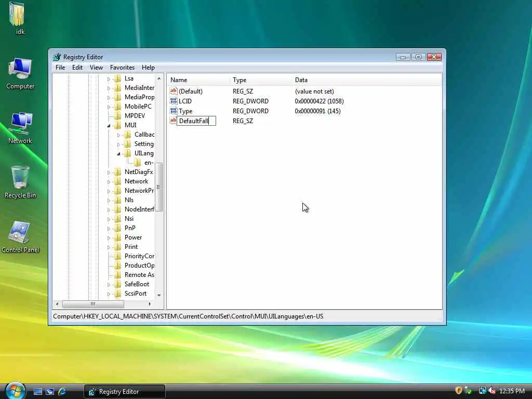Click the green check tray icon next to the security shield
532x399 pixels.
[468, 391]
